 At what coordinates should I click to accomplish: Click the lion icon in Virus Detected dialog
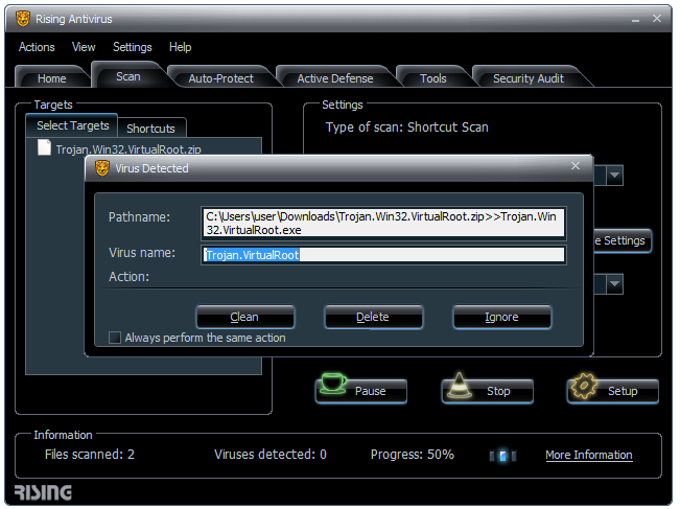coord(102,168)
